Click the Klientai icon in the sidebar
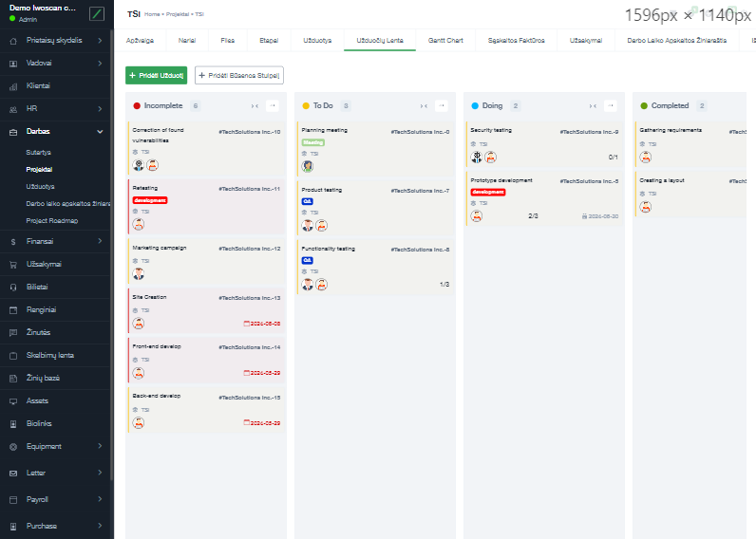 pyautogui.click(x=13, y=86)
